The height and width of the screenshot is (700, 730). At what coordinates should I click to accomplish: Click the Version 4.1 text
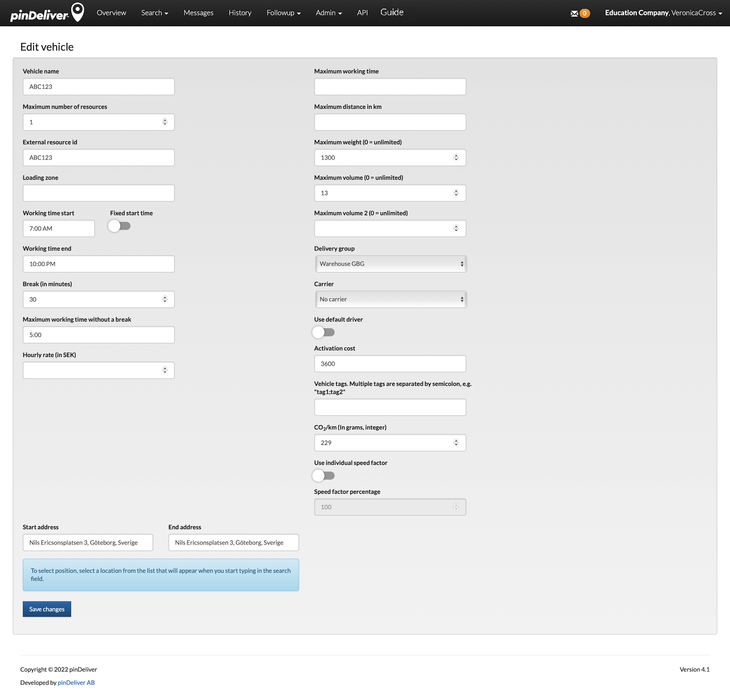[695, 670]
